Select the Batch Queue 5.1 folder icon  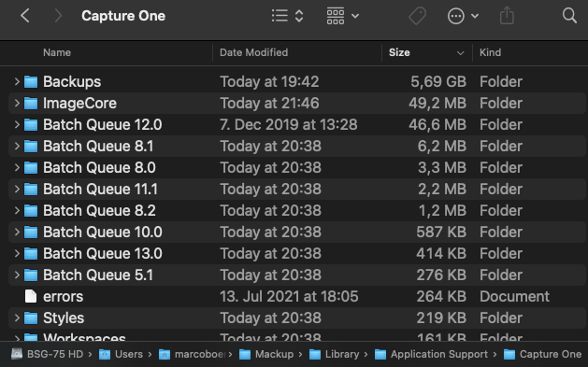coord(31,275)
